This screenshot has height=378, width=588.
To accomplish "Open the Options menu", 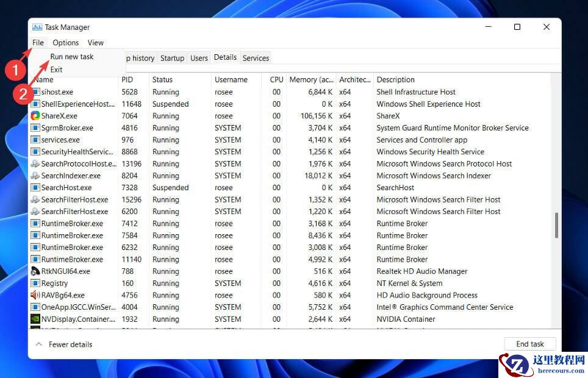I will [65, 43].
